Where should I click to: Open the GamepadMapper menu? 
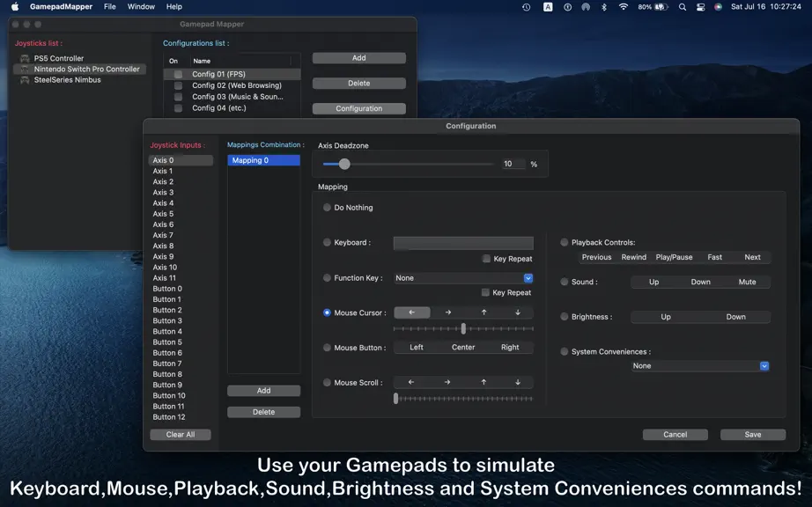(61, 7)
